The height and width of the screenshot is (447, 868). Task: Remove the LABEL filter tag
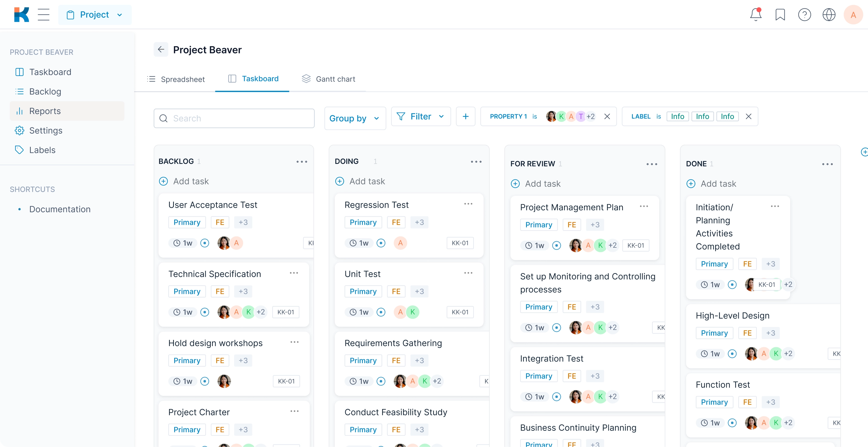tap(749, 117)
